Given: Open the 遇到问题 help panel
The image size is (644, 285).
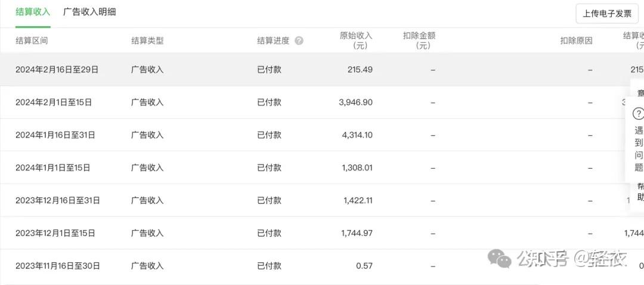Looking at the screenshot, I should coord(639,148).
